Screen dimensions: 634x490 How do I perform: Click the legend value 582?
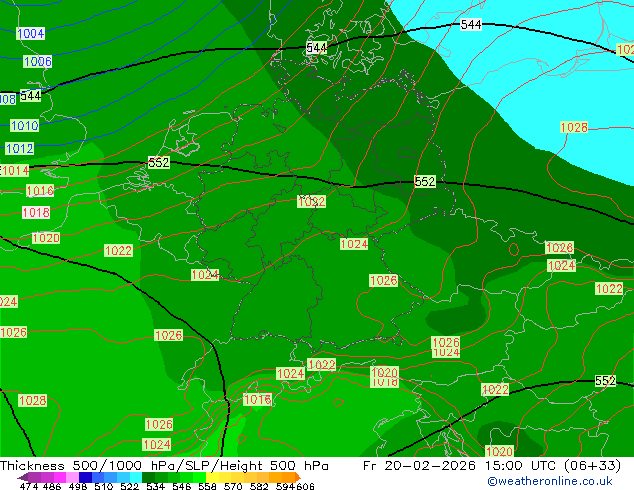pyautogui.click(x=259, y=486)
